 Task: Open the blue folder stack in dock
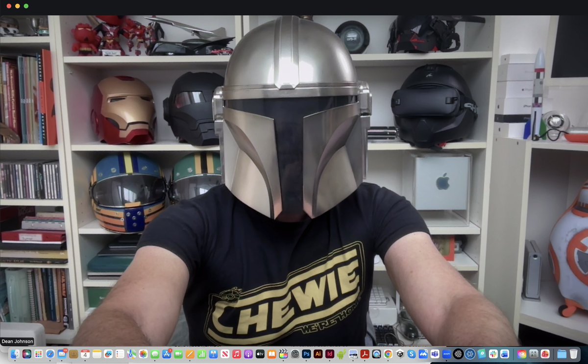click(562, 354)
